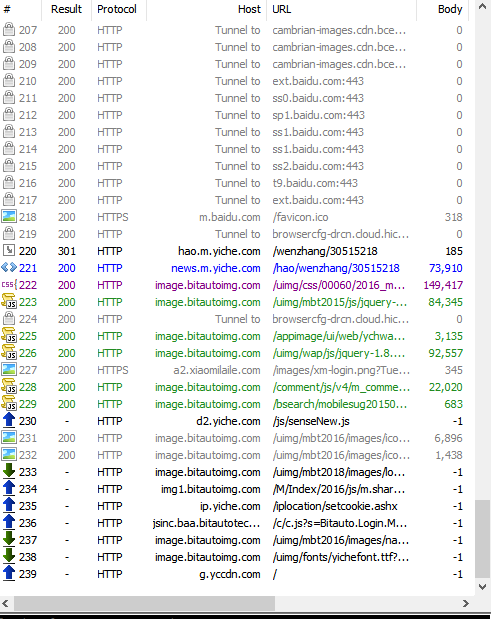The height and width of the screenshot is (619, 491).
Task: Click the JS script icon of session 226
Action: coord(9,352)
